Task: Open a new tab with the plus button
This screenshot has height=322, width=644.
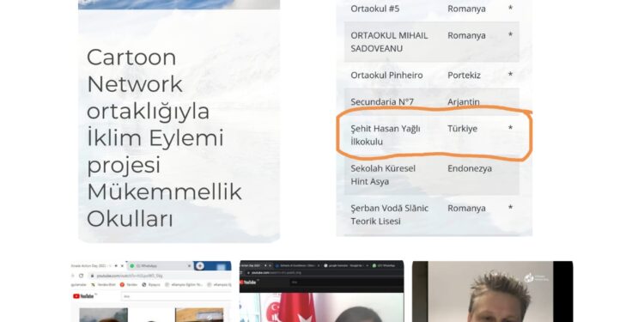Action: [200, 265]
